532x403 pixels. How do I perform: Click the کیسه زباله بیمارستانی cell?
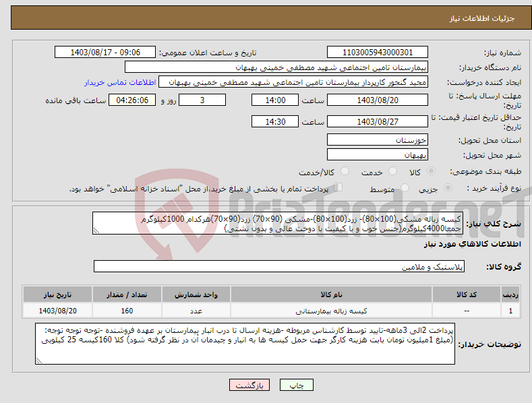click(331, 311)
